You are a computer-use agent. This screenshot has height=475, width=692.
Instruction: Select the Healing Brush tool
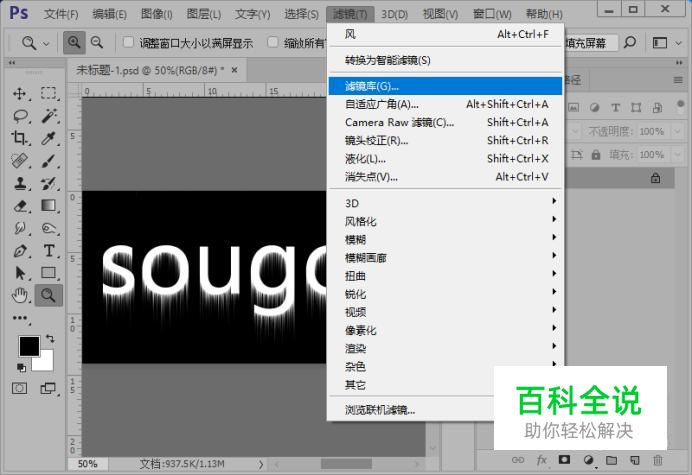[19, 161]
